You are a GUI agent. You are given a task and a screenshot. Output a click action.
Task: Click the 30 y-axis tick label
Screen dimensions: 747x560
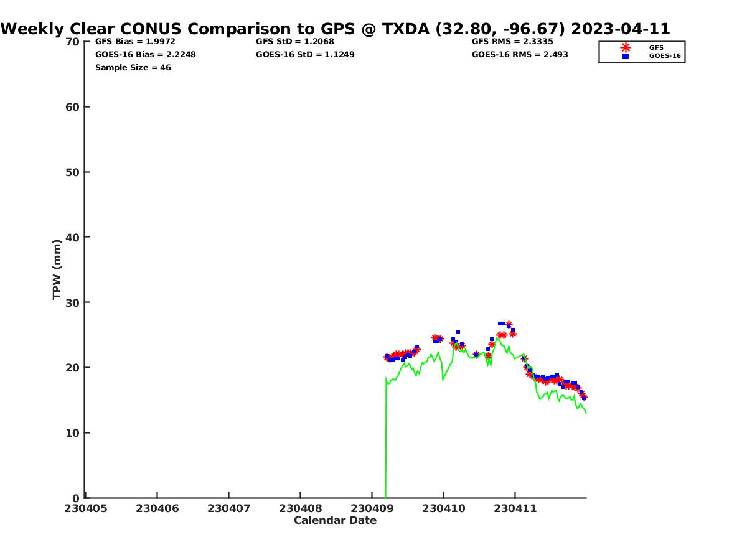(x=72, y=302)
